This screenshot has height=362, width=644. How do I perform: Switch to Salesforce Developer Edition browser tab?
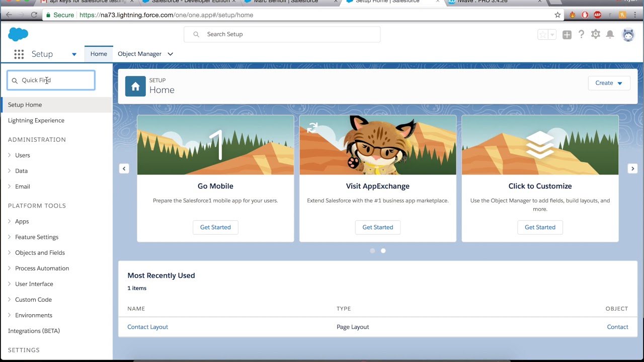pos(188,3)
